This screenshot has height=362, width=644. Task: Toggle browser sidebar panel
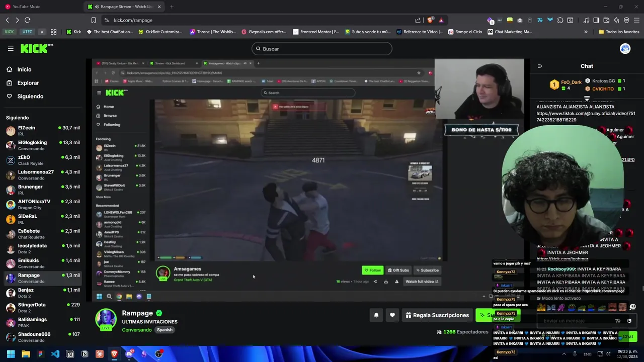click(x=596, y=20)
